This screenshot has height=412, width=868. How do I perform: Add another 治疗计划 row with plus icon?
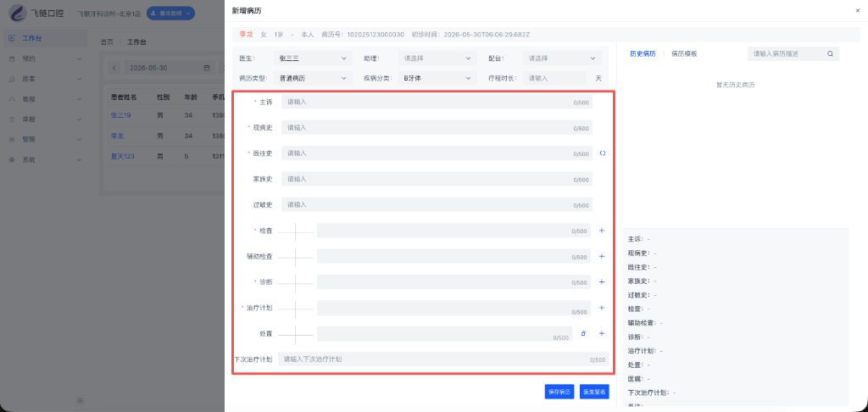pyautogui.click(x=602, y=308)
